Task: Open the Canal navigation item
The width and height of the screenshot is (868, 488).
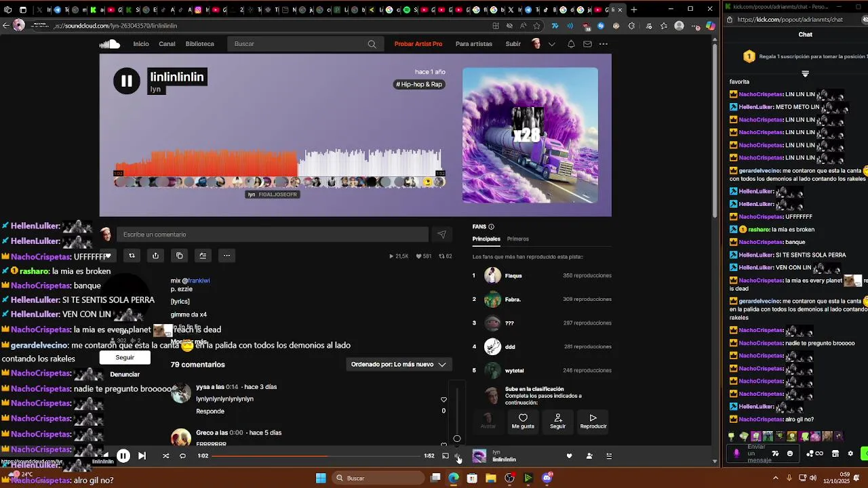Action: click(x=167, y=44)
